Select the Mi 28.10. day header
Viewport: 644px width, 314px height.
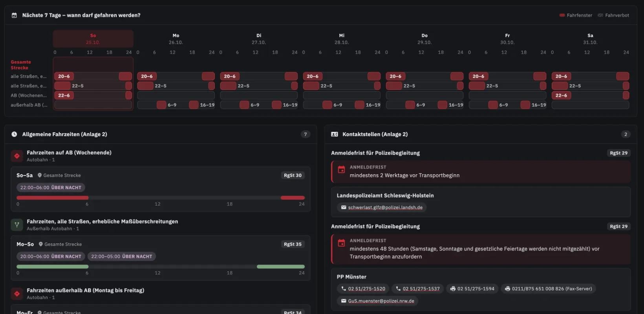342,39
